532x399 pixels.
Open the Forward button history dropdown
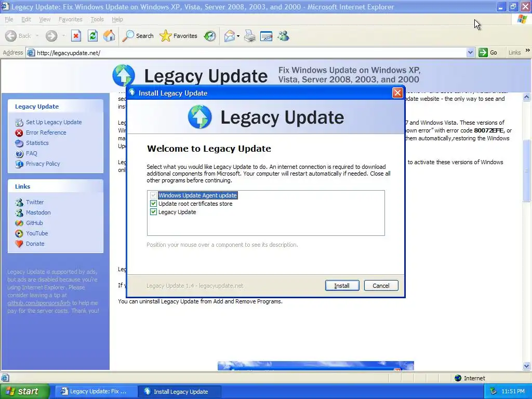(x=63, y=36)
